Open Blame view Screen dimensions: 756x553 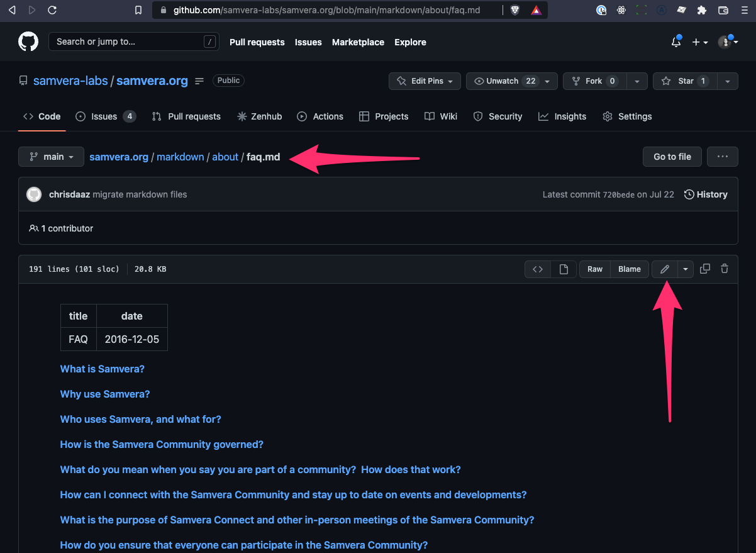[x=630, y=269]
